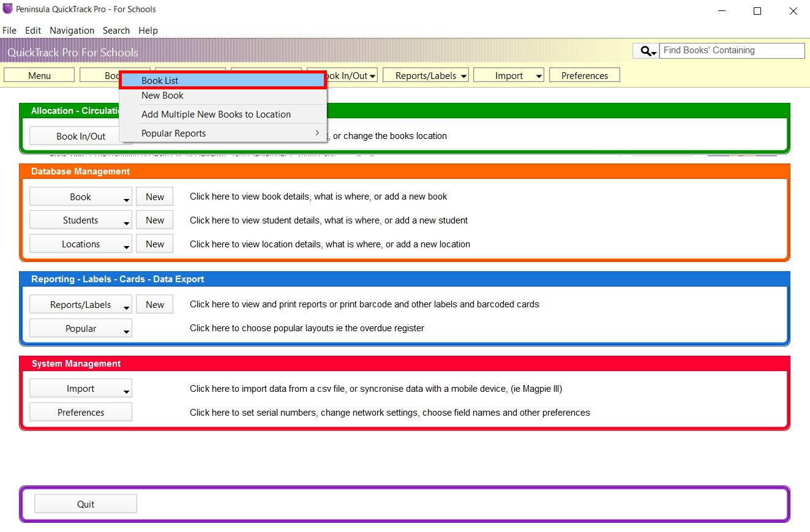
Task: Click the Preferences toolbar button
Action: pyautogui.click(x=585, y=75)
